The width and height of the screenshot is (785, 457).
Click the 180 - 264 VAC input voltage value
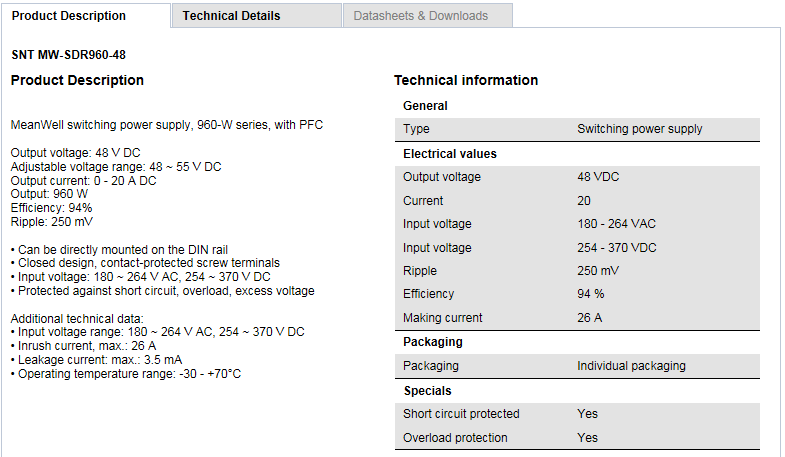[x=616, y=224]
